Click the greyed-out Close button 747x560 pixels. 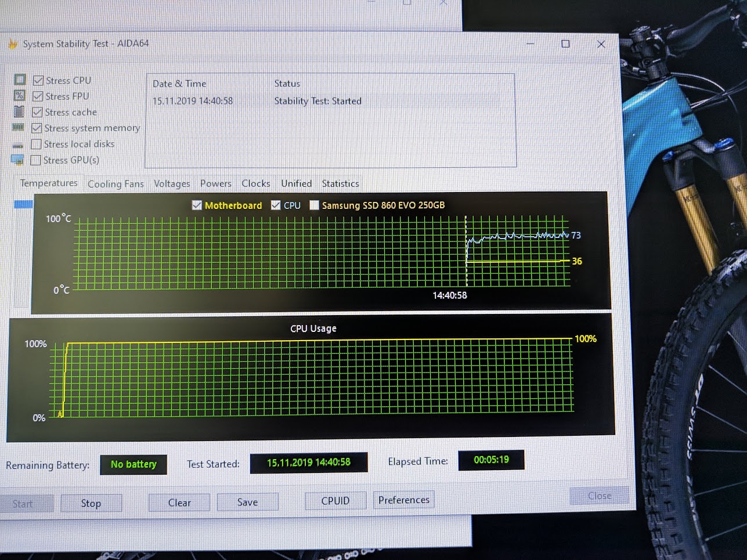[x=600, y=496]
